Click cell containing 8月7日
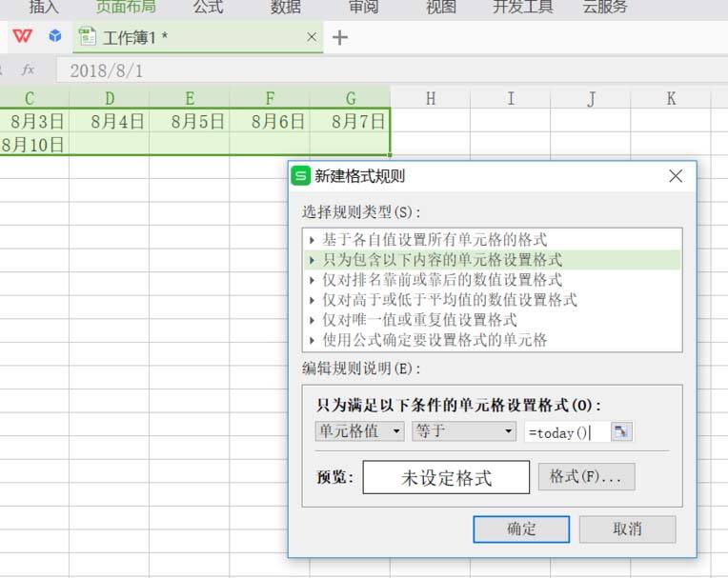This screenshot has width=728, height=578. coord(350,121)
